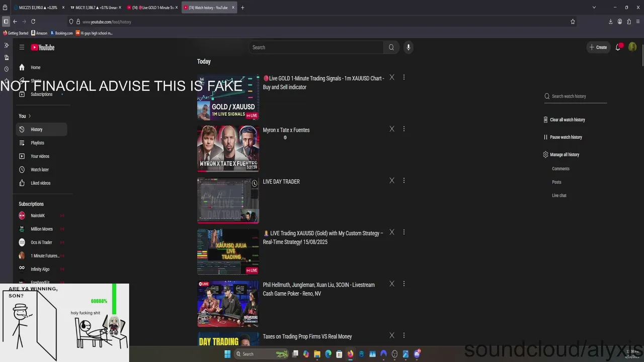Open Windows Start menu
The image size is (644, 362).
click(x=227, y=354)
